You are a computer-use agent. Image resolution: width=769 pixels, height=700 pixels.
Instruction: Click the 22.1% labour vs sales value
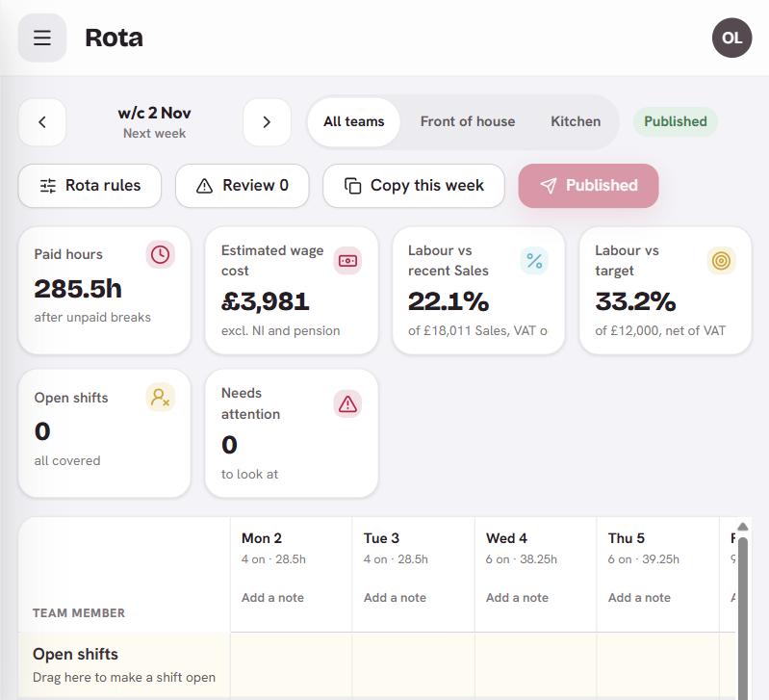[449, 301]
